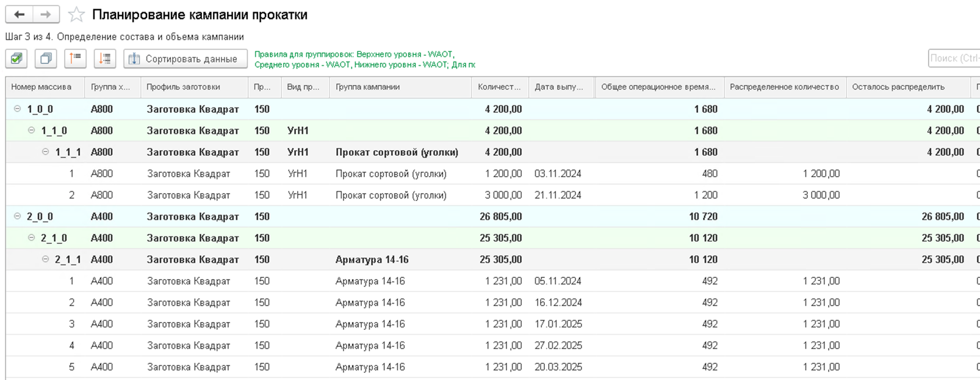Select A800 cell in 1_0_0 row

102,109
